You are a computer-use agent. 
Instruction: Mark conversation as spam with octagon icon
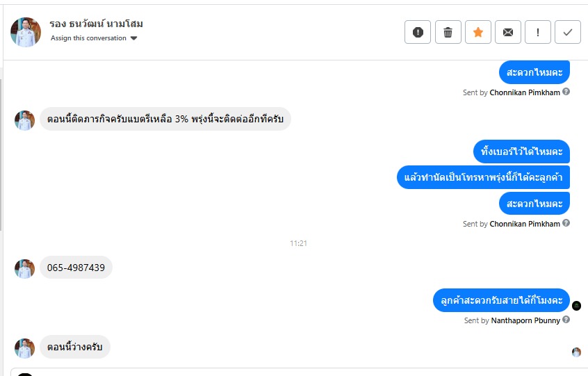pos(418,32)
